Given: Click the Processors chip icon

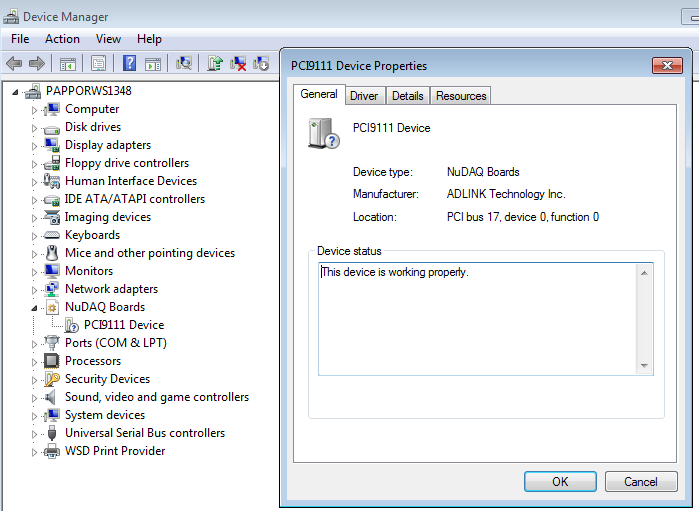Looking at the screenshot, I should coord(52,361).
